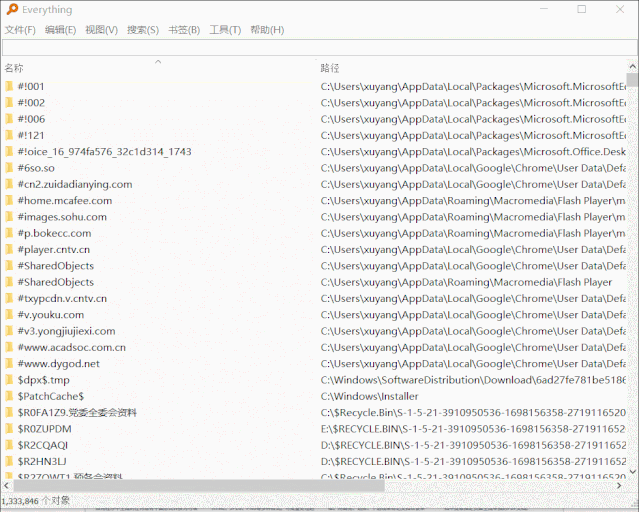Select the $dpx$.tmp name
This screenshot has width=639, height=512.
pyautogui.click(x=44, y=380)
